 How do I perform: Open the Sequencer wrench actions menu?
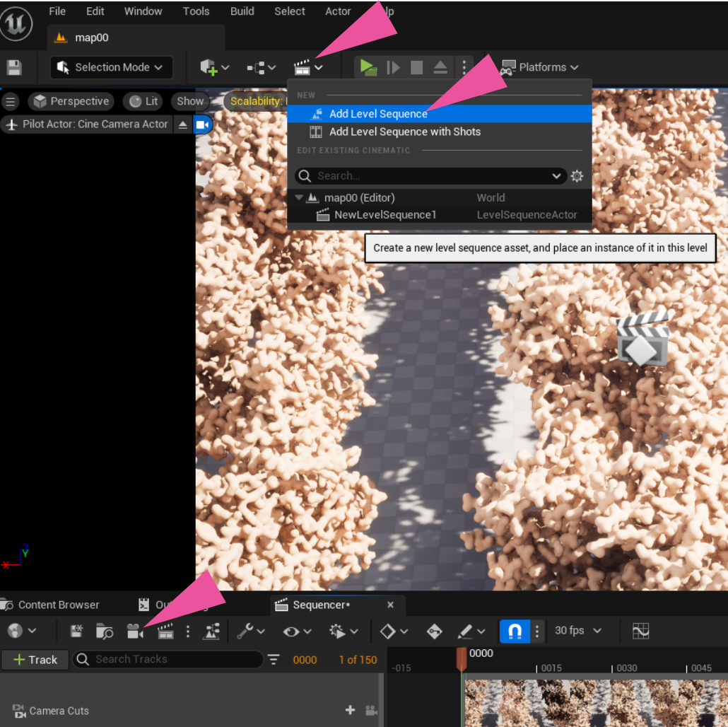(251, 631)
